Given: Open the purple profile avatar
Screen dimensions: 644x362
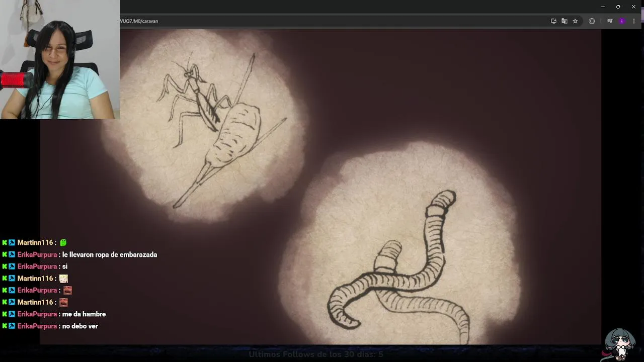Looking at the screenshot, I should [622, 21].
